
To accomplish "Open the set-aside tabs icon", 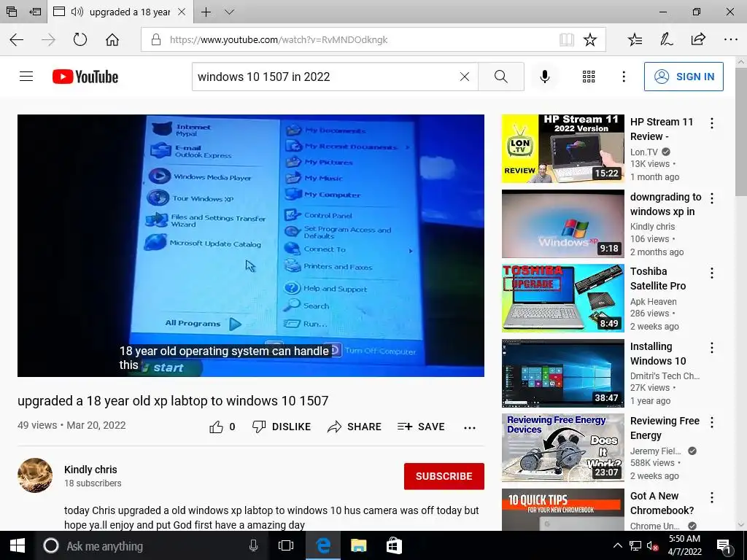I will (x=12, y=12).
